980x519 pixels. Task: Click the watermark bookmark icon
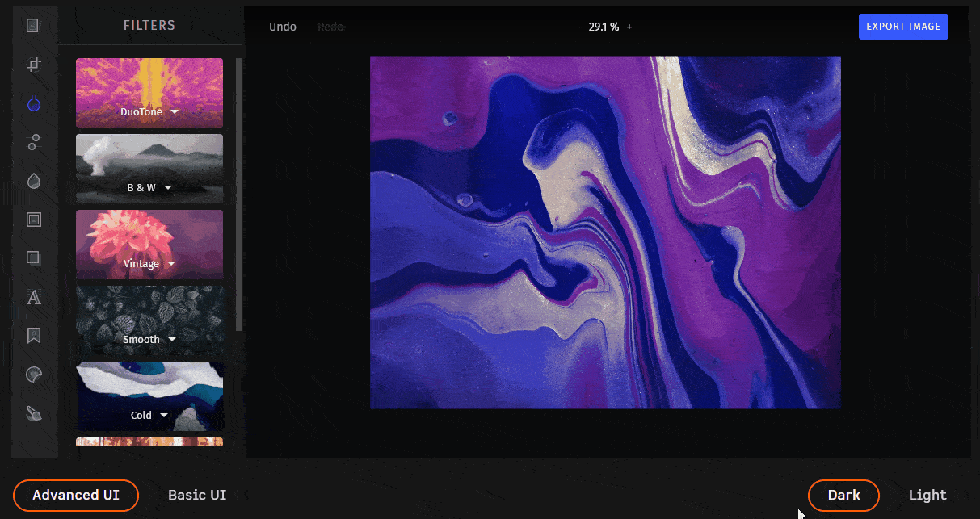[34, 335]
